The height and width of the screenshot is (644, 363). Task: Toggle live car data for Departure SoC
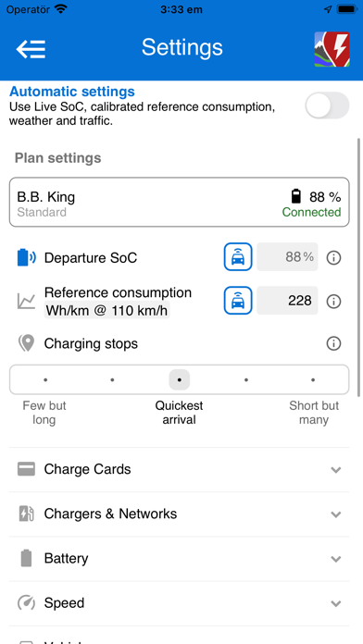(x=238, y=257)
